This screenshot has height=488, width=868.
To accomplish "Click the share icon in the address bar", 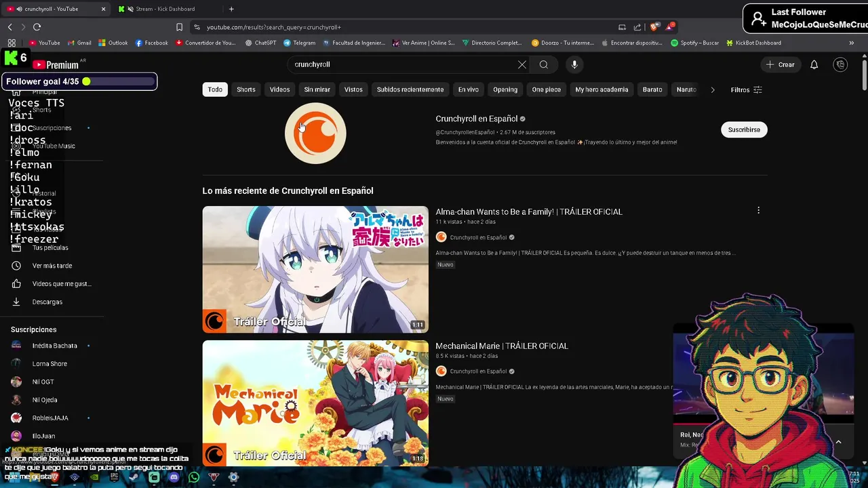I will tap(637, 27).
